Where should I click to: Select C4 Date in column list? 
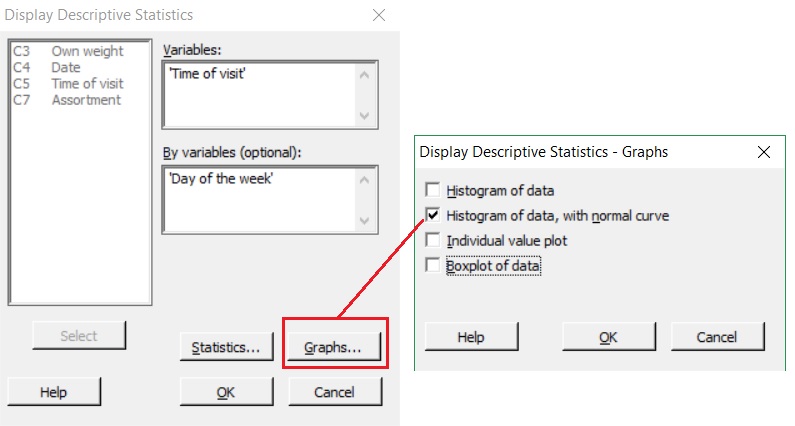click(48, 68)
